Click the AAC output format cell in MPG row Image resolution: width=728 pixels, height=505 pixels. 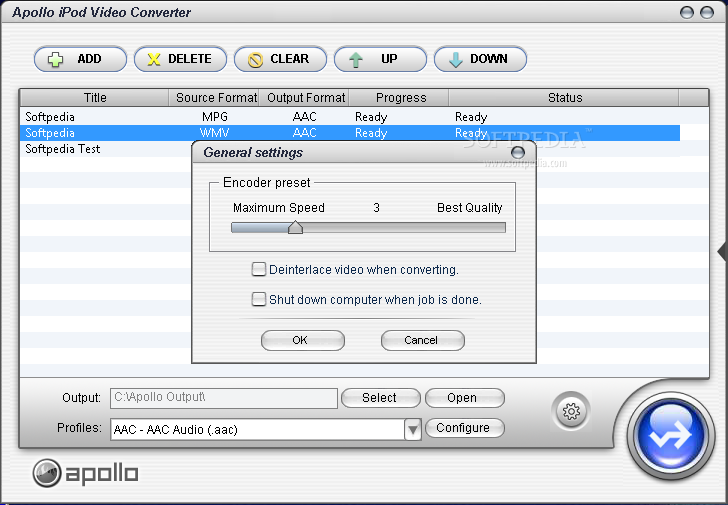(304, 117)
